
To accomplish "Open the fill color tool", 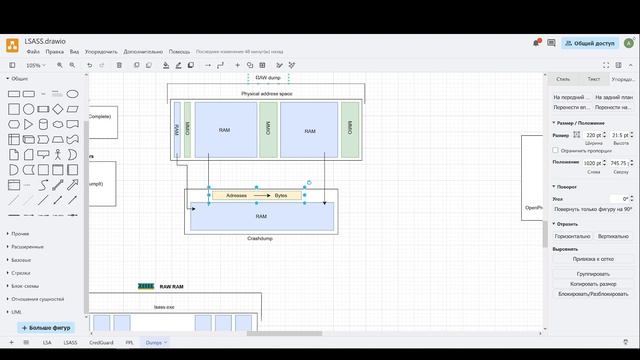I will pyautogui.click(x=166, y=65).
